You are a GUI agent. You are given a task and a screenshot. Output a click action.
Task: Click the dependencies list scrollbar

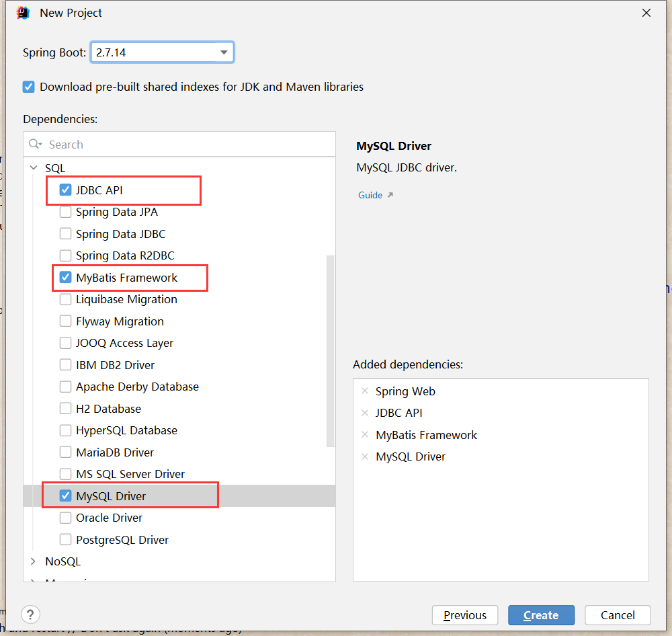331,350
